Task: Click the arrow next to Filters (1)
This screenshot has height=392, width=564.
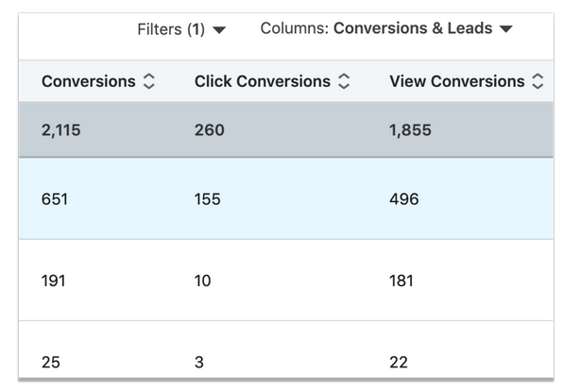Action: point(219,30)
